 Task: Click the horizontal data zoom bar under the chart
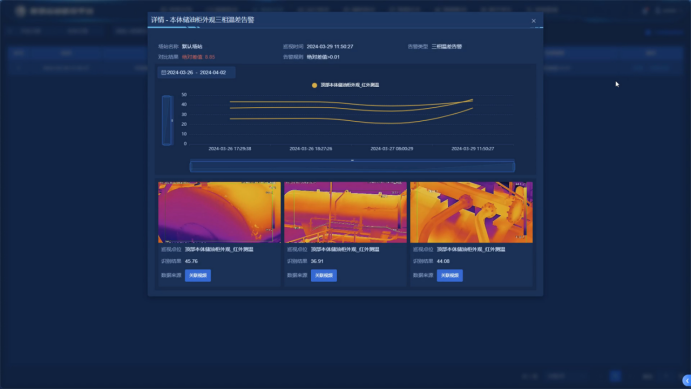[x=352, y=166]
